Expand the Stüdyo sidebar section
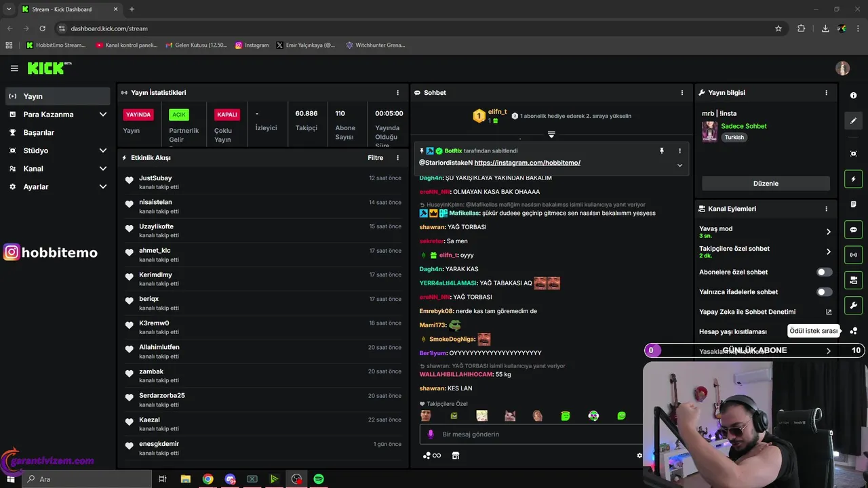This screenshot has width=868, height=488. pos(103,150)
